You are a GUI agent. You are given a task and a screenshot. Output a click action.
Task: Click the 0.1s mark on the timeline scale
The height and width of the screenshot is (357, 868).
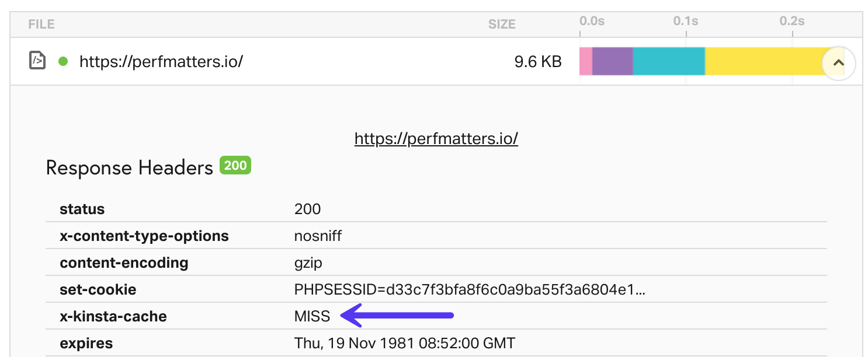686,20
